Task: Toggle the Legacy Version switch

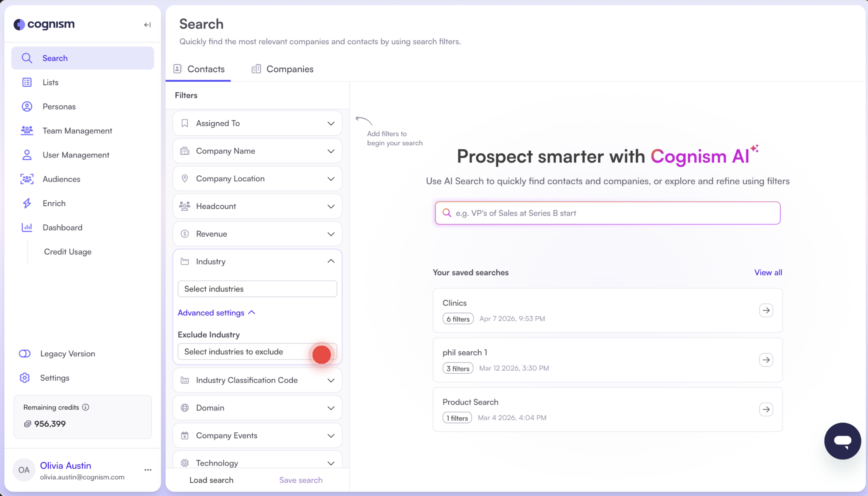Action: (25, 354)
